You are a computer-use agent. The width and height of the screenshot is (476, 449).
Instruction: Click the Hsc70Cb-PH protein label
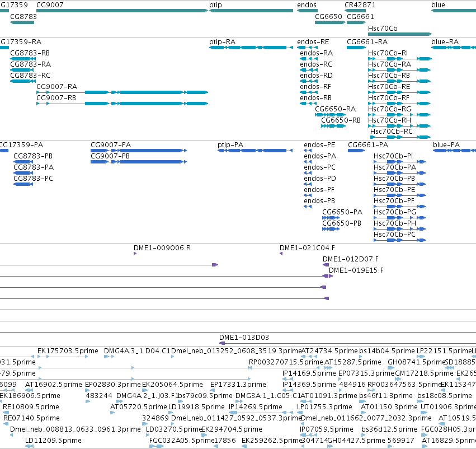395,223
